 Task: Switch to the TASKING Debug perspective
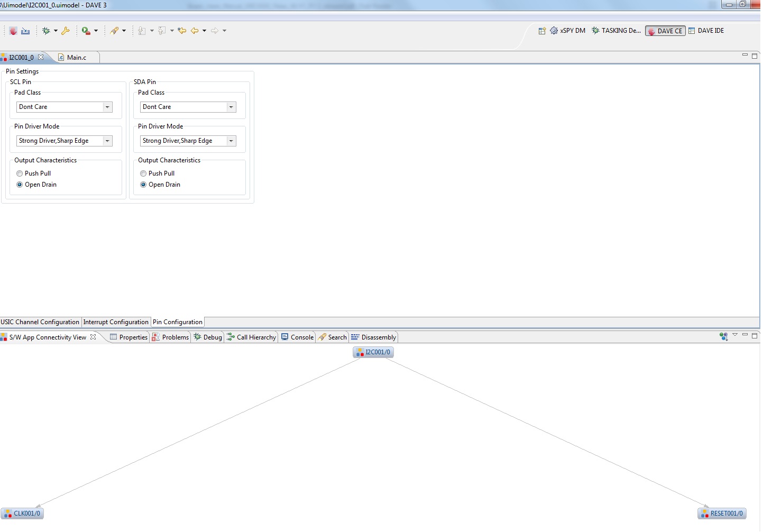click(x=616, y=31)
